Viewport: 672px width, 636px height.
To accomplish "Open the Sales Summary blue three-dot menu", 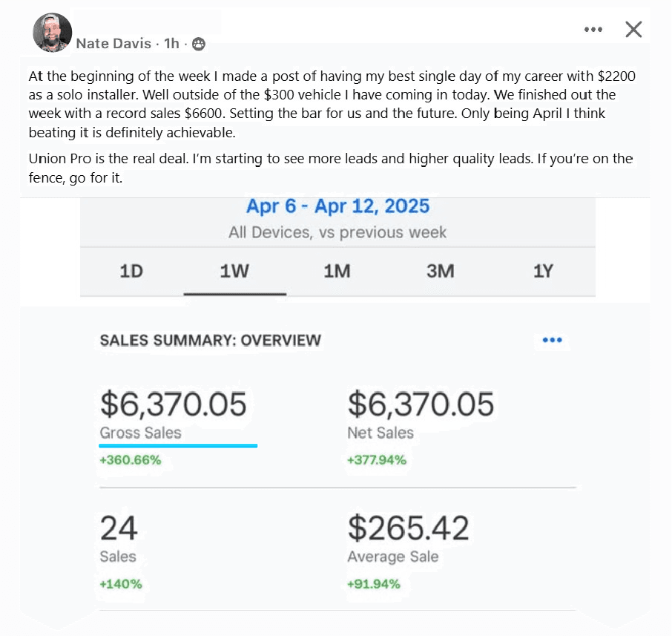I will tap(552, 340).
